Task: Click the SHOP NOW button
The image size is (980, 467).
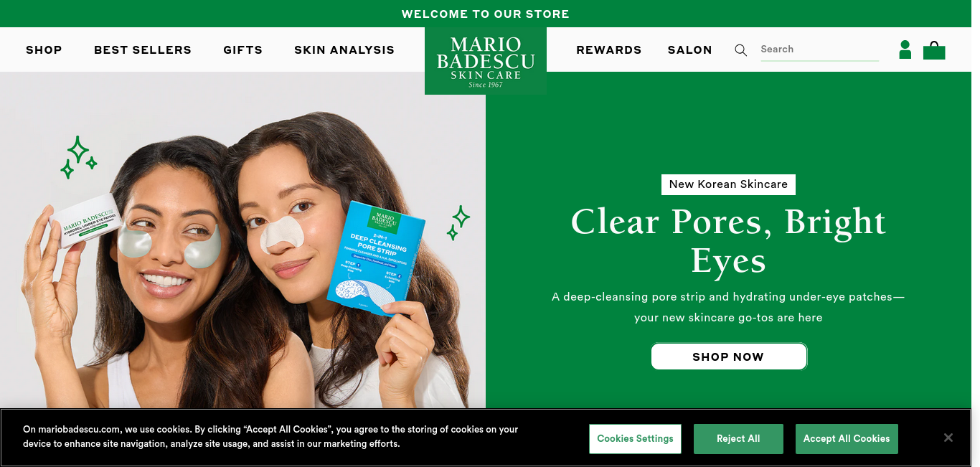Action: 729,357
